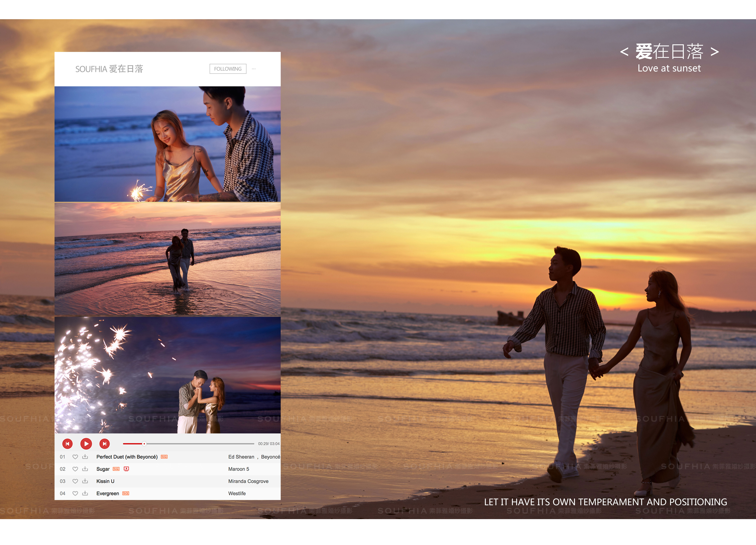Screen dimensions: 756x545
Task: Like the Sugar track with heart icon
Action: pos(75,469)
